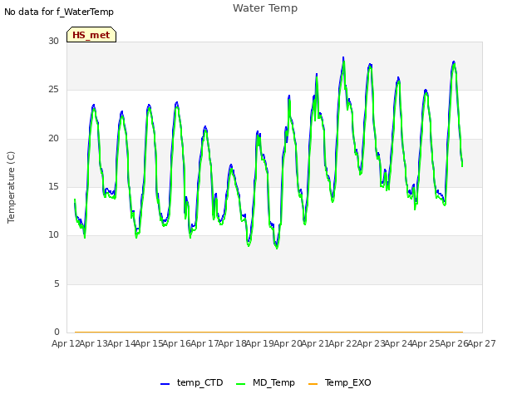Click the lowest temperature trough near Apr 19-20
This screenshot has height=399, width=532.
coord(277,248)
